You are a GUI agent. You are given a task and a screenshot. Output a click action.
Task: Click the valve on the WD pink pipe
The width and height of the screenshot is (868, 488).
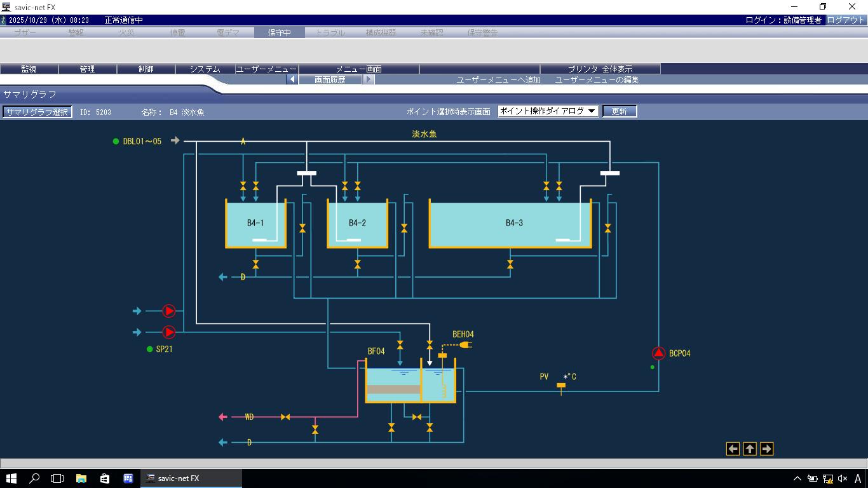tap(285, 417)
